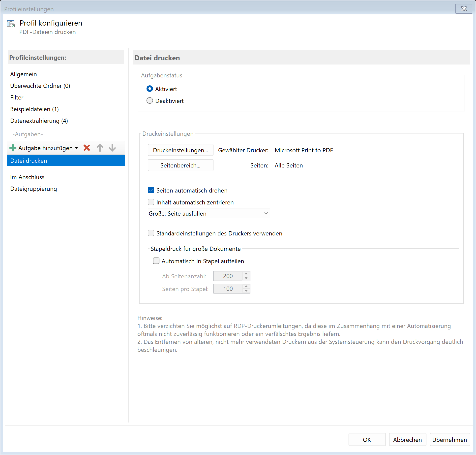Open the Seitenbereich... dialog

point(180,165)
